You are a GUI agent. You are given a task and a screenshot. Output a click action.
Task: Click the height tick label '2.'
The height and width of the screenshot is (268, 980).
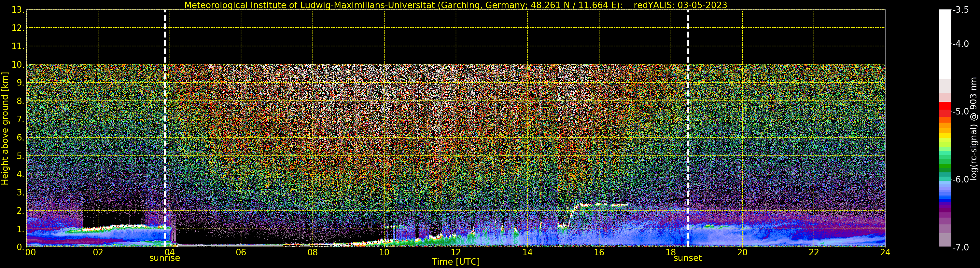tap(20, 211)
